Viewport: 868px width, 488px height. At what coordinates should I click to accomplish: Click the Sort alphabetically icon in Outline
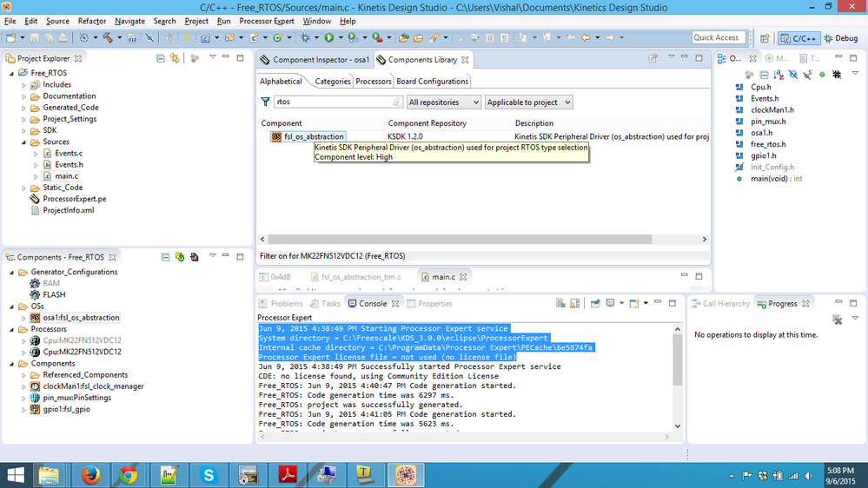coord(779,74)
